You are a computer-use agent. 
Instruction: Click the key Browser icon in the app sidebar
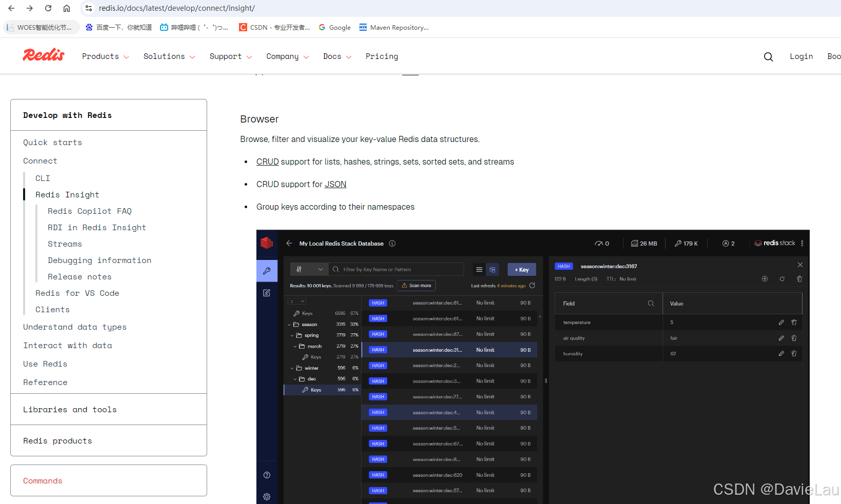coord(267,271)
